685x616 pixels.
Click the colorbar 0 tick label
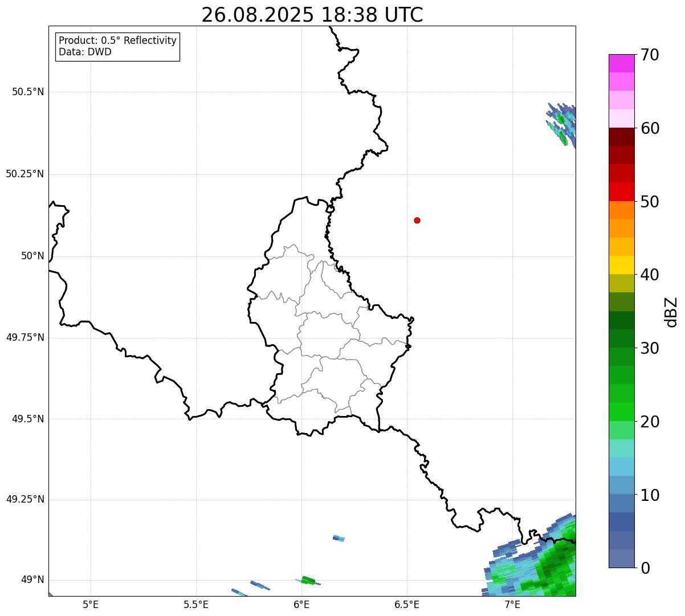coord(645,568)
